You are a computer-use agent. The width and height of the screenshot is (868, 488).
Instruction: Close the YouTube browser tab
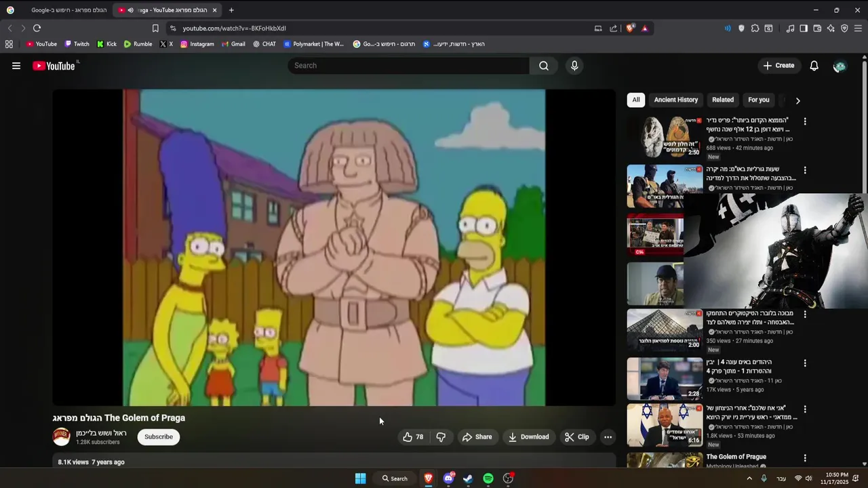pos(214,10)
